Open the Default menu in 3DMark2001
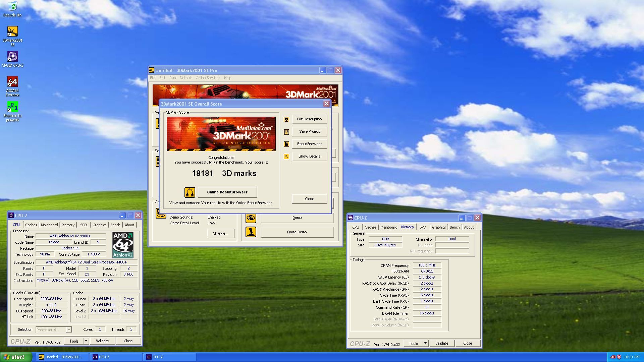The height and width of the screenshot is (362, 644). coord(185,78)
